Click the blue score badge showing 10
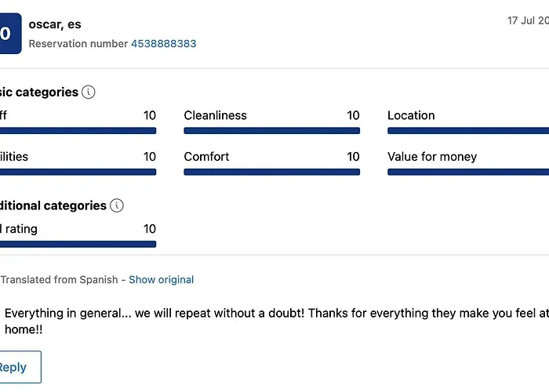The width and height of the screenshot is (549, 392). [x=8, y=34]
